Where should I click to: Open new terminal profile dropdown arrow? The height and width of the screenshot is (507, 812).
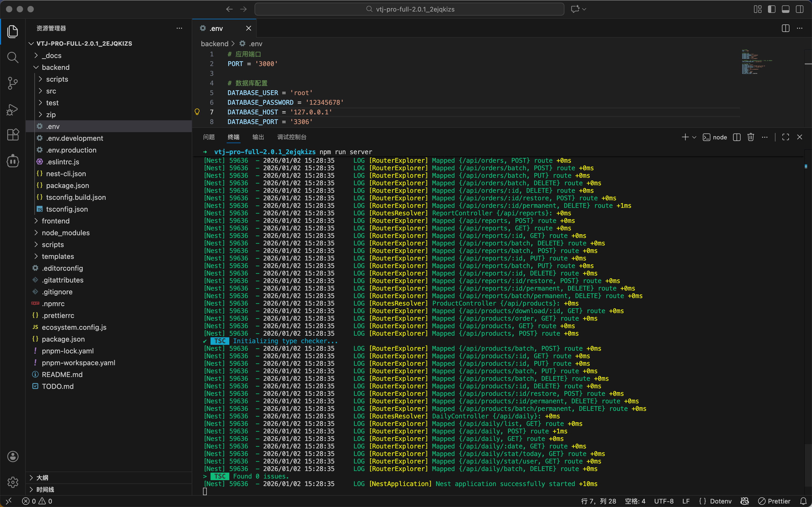pyautogui.click(x=694, y=137)
